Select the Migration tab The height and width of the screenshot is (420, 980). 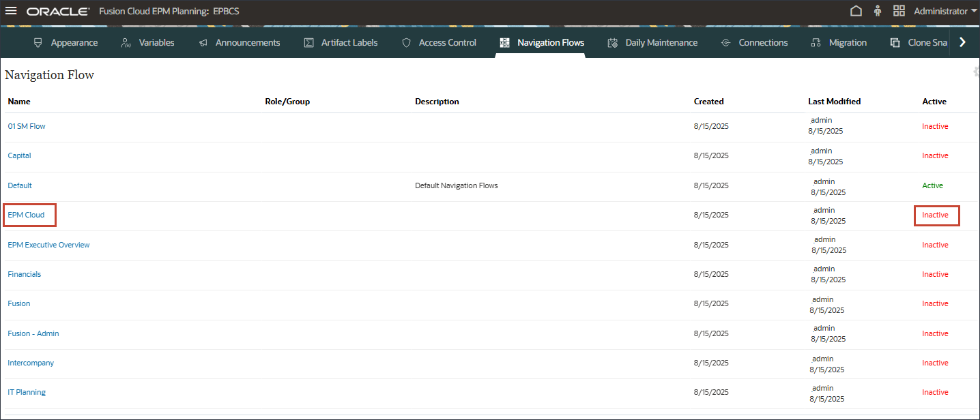(848, 42)
